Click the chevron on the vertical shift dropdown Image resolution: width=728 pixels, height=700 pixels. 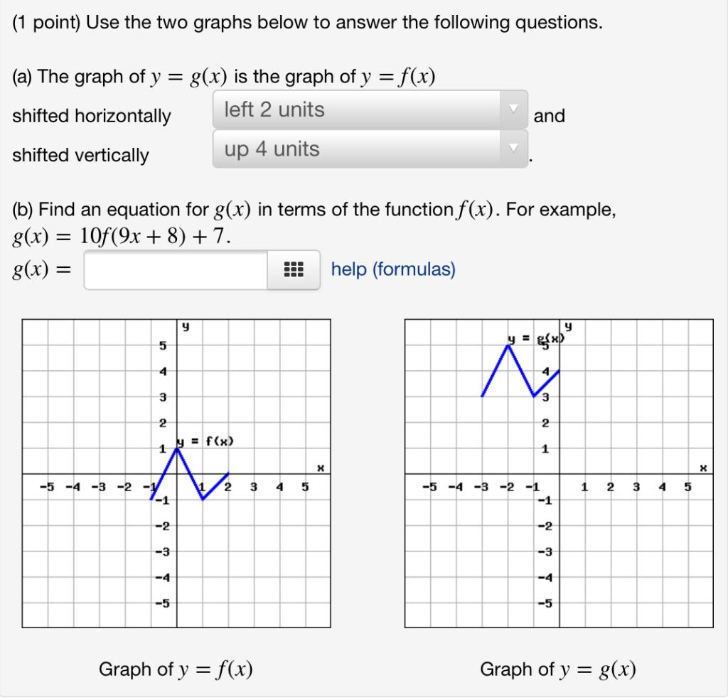[x=513, y=149]
